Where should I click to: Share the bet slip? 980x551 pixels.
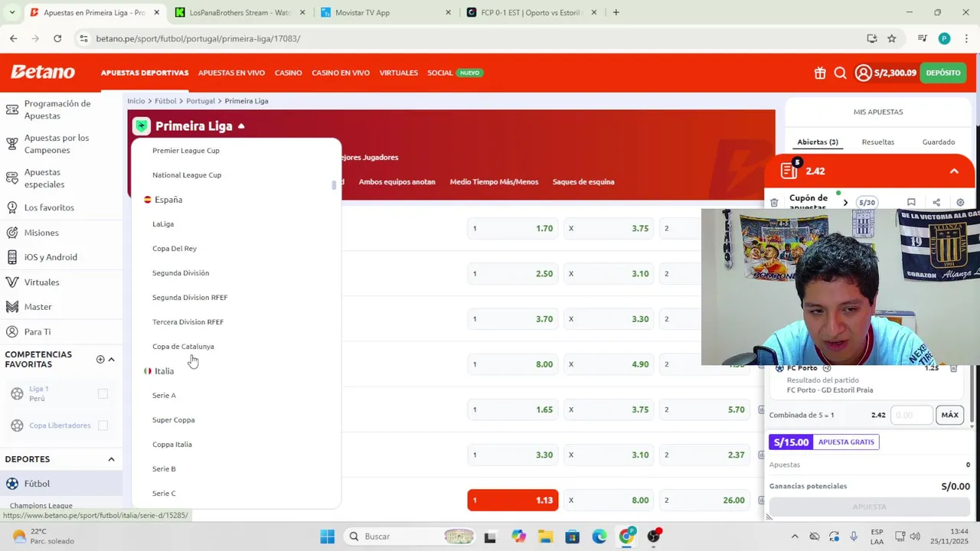[x=936, y=203]
